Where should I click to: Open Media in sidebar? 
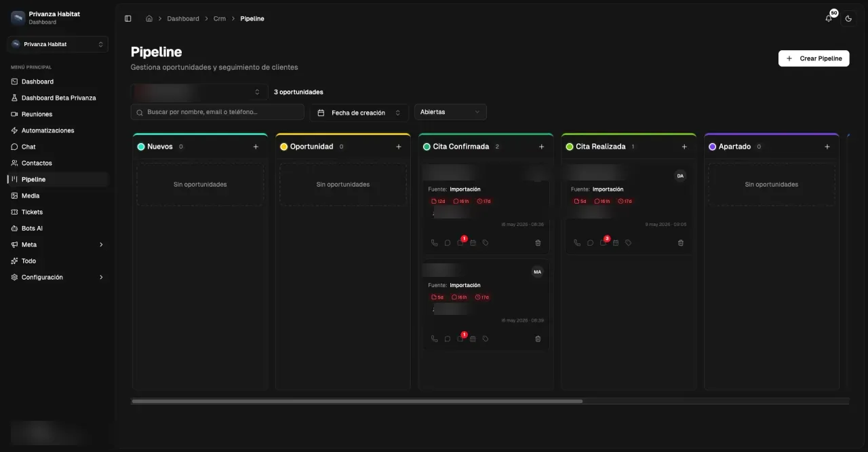coord(58,195)
